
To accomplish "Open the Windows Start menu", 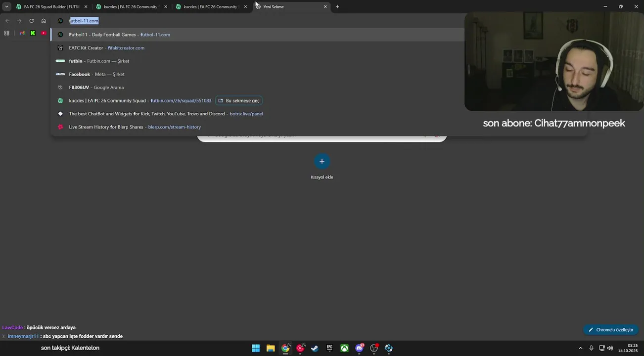I will pos(256,348).
